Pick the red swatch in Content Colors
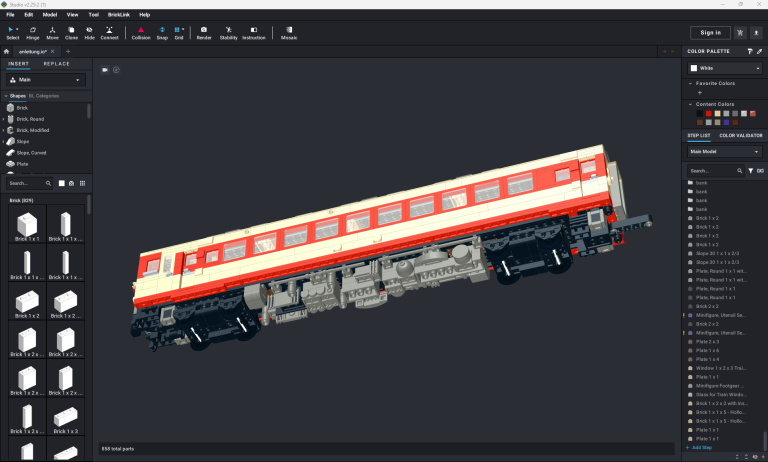The width and height of the screenshot is (768, 462). pyautogui.click(x=709, y=113)
